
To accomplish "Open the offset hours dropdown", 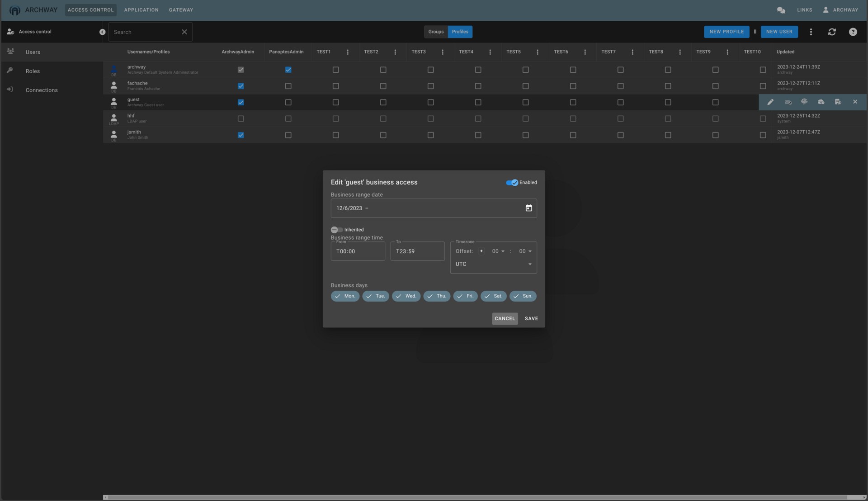I will tap(498, 251).
